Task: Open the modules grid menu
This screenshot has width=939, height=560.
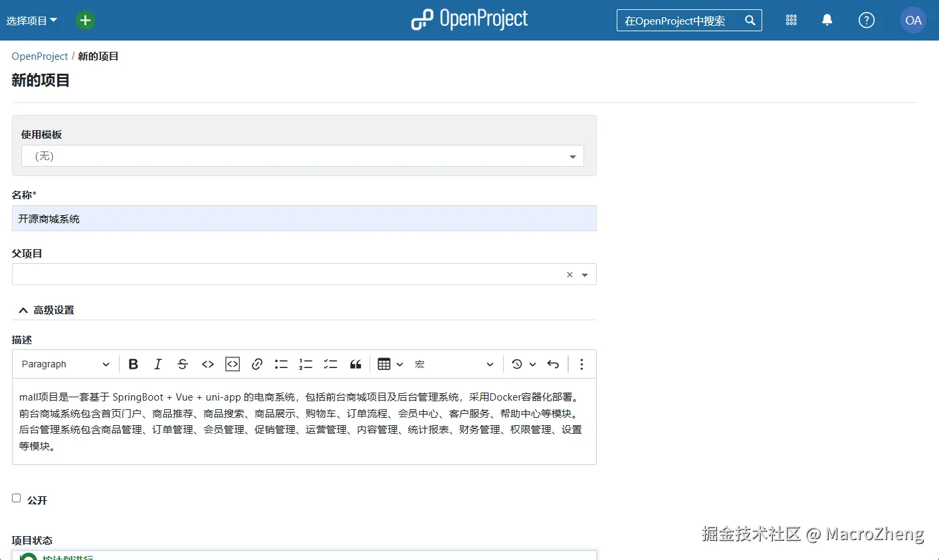Action: tap(791, 21)
